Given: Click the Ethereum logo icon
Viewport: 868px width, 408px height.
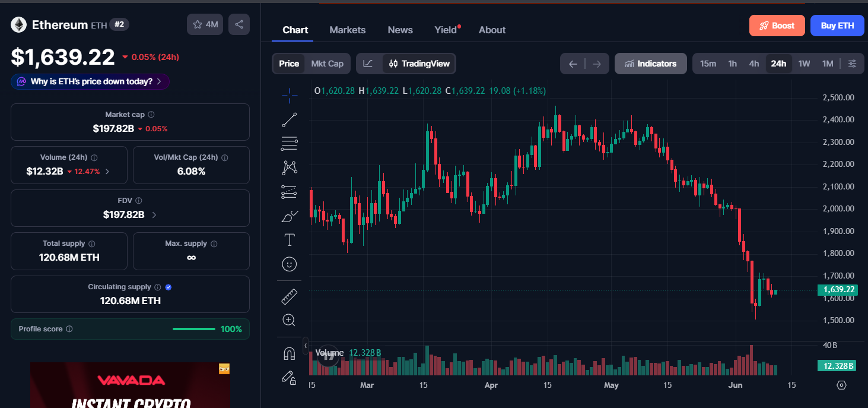Looking at the screenshot, I should (x=18, y=24).
